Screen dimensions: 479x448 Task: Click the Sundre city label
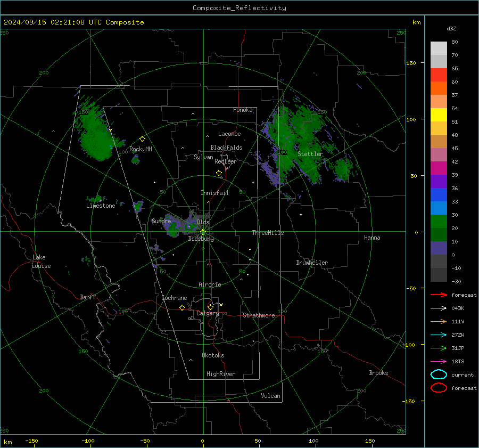point(161,221)
